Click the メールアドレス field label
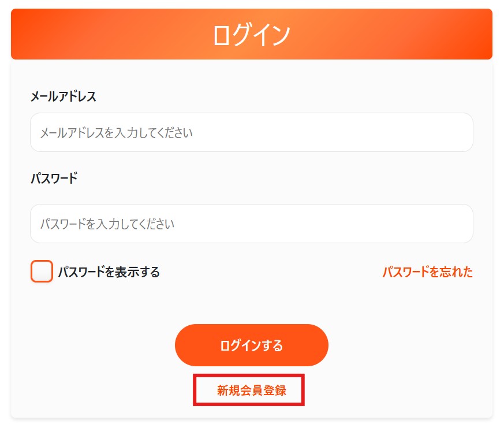504x435 pixels. (x=64, y=96)
